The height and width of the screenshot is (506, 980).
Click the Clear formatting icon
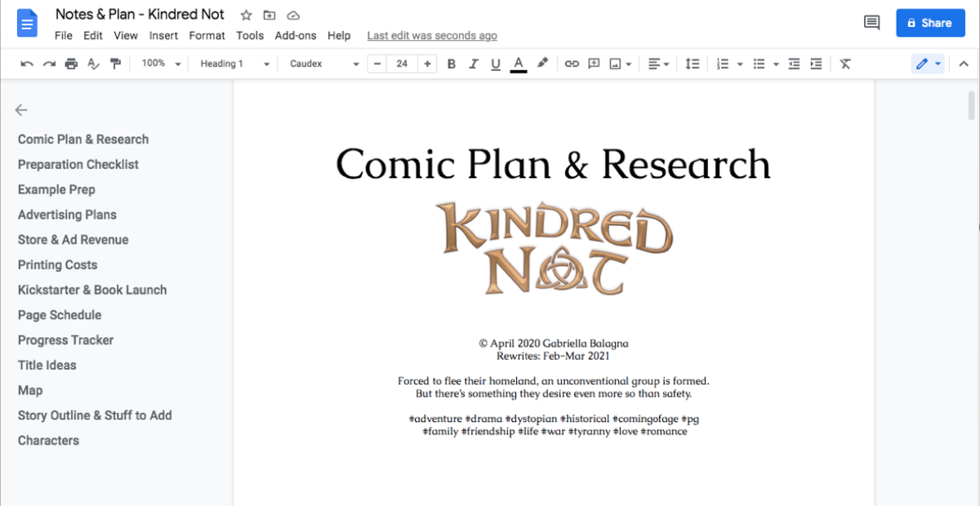click(x=845, y=63)
